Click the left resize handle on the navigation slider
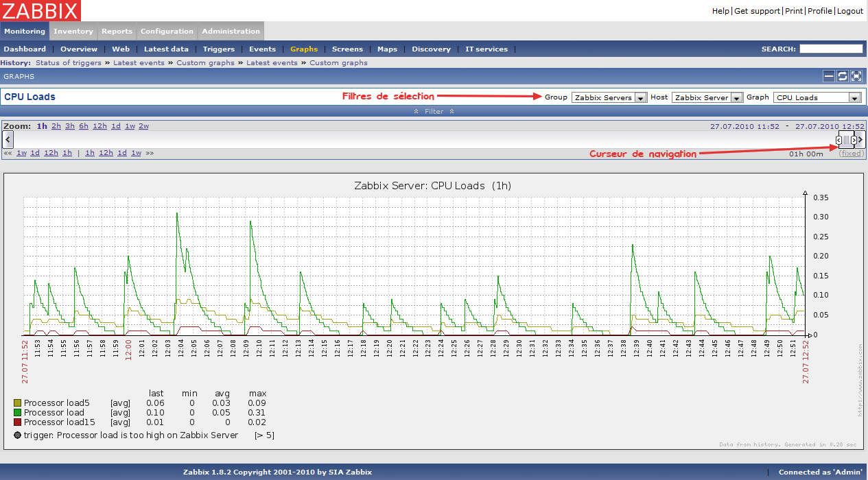 (838, 141)
